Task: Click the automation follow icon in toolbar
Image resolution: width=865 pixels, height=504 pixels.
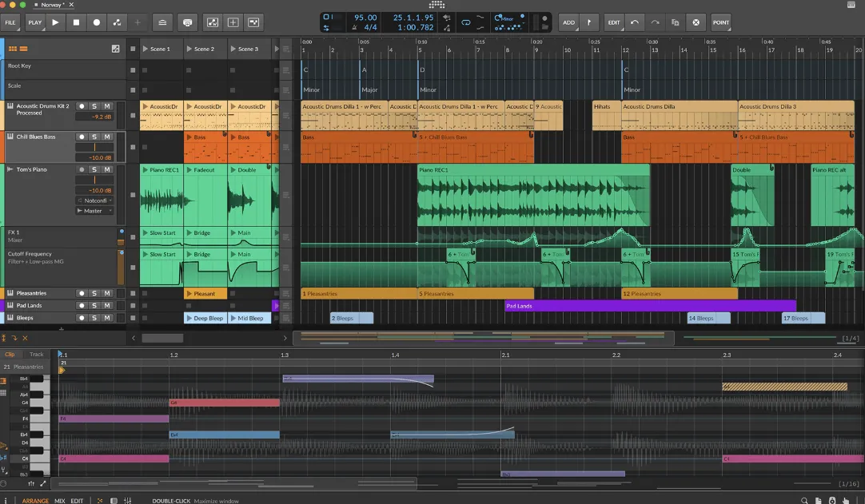Action: (x=213, y=22)
